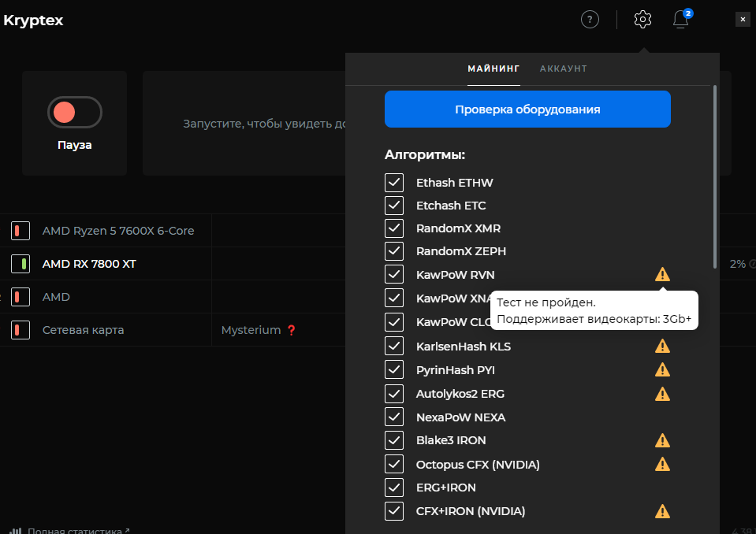This screenshot has height=534, width=756.
Task: Click warning icon next to Autolykos2 ERG
Action: (x=662, y=393)
